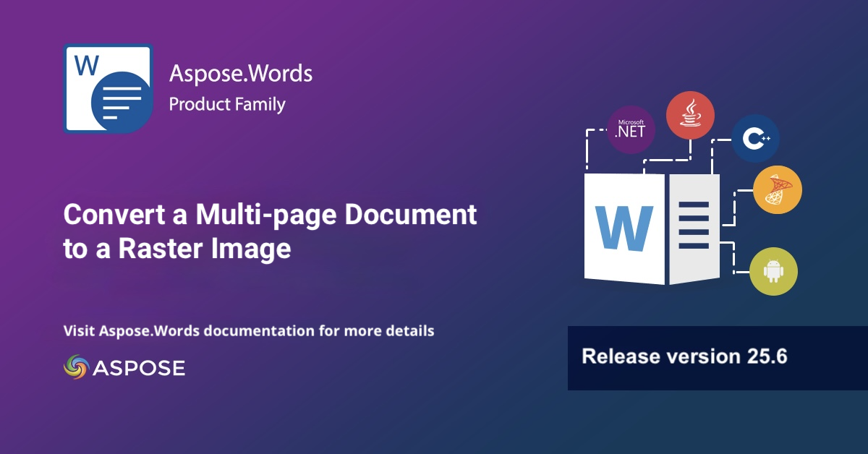Click the colorful Aspose swirl logo
Viewport: 868px width, 454px height.
75,367
